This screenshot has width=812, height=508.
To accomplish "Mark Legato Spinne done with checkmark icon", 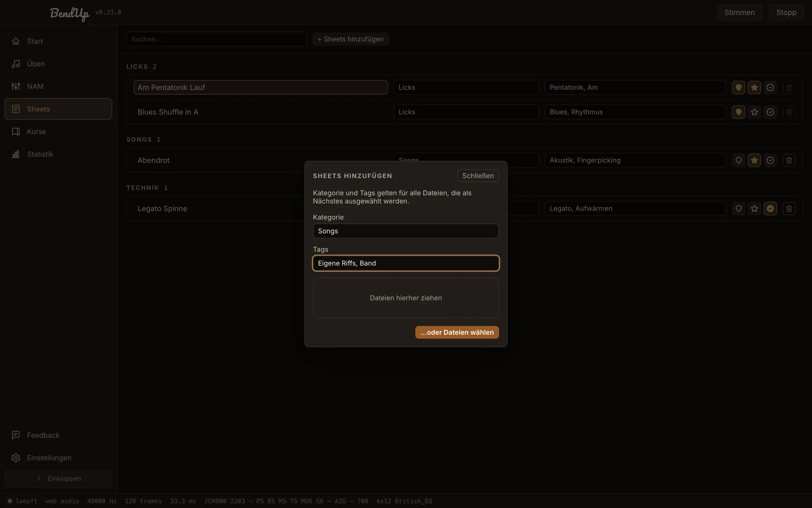I will [770, 208].
